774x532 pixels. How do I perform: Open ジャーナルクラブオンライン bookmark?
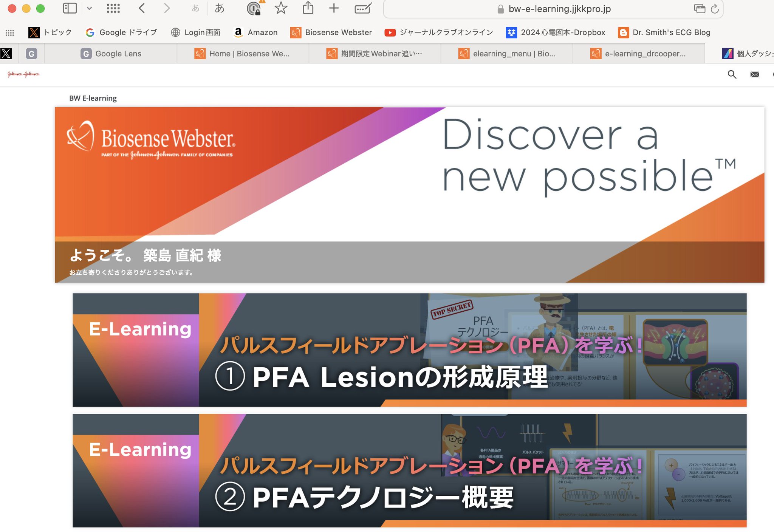[439, 32]
